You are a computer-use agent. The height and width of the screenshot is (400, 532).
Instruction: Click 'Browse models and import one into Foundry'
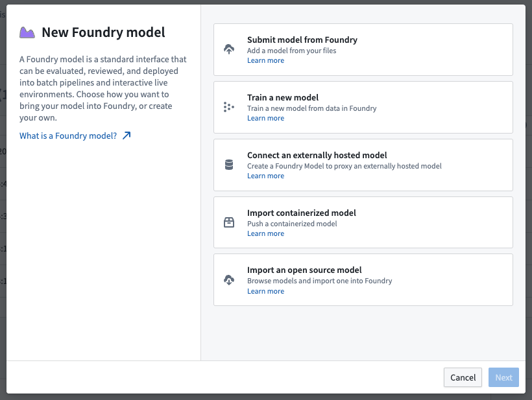[x=319, y=281]
